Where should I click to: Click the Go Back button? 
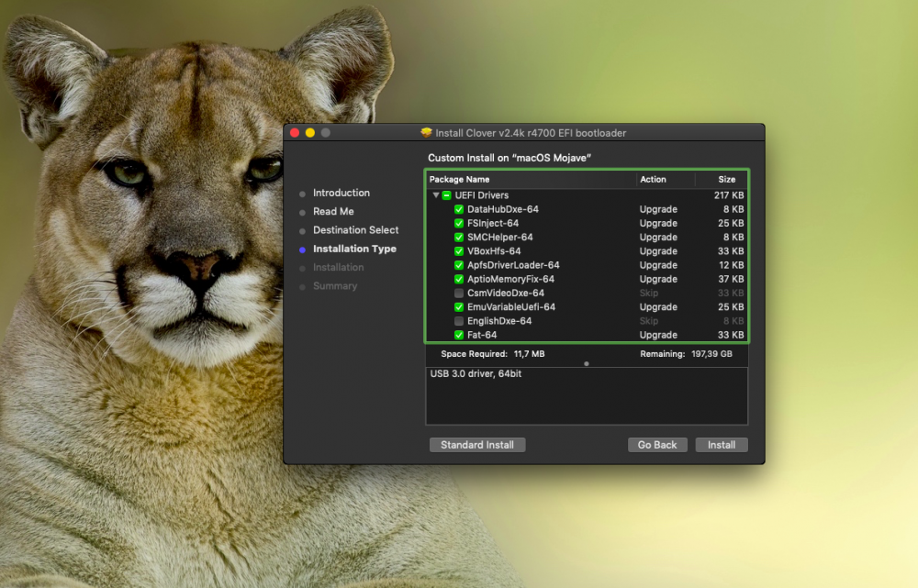657,445
